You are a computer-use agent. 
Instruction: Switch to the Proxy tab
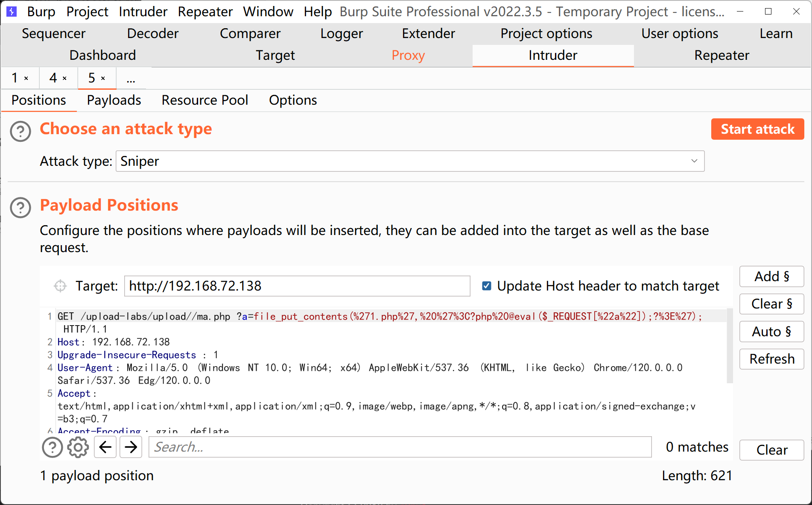[x=408, y=56]
